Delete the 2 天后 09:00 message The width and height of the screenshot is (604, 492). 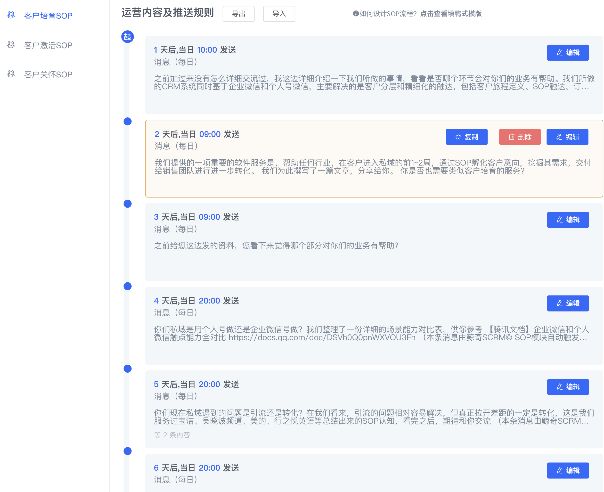[520, 137]
